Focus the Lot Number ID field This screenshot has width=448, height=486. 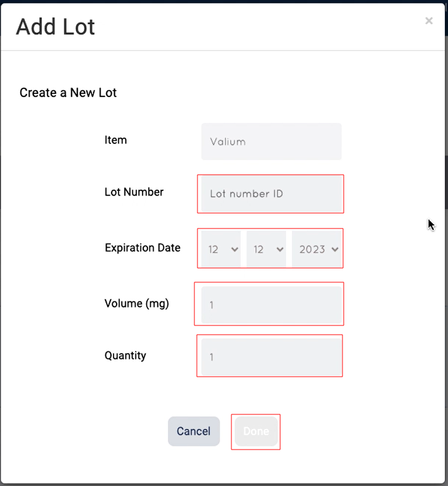coord(271,194)
